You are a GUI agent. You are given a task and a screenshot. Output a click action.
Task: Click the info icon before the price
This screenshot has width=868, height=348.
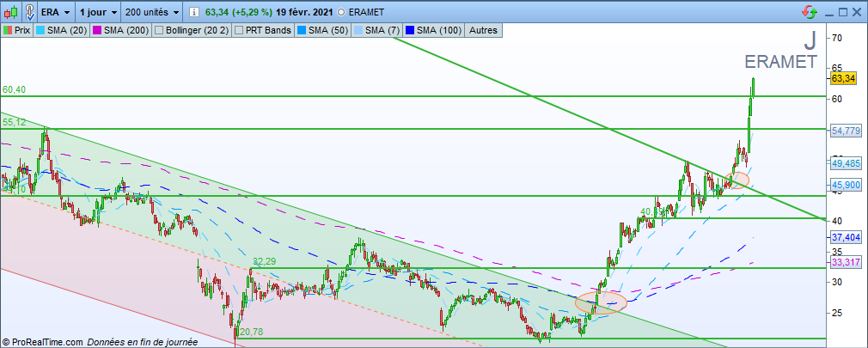pos(193,12)
